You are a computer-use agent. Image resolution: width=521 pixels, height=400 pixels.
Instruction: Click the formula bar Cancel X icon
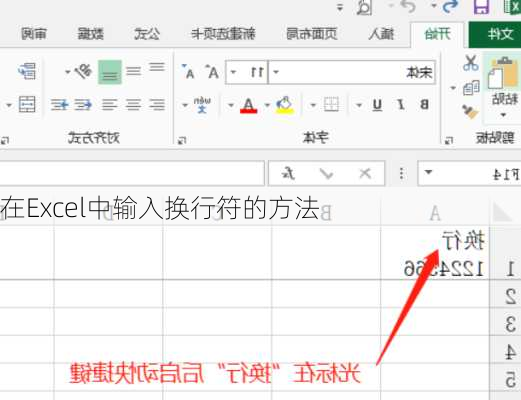point(365,173)
